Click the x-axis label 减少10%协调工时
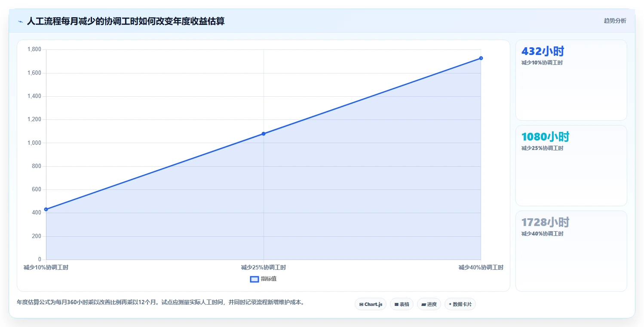The image size is (644, 327). (46, 267)
